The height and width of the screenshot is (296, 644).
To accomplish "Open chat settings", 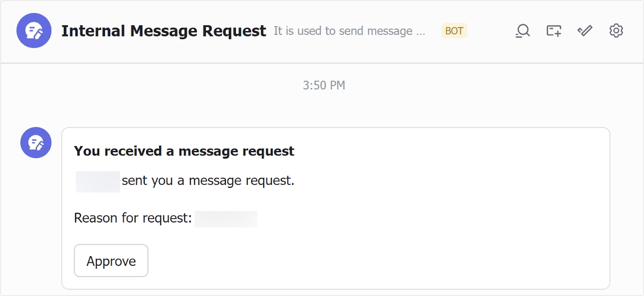I will [616, 31].
